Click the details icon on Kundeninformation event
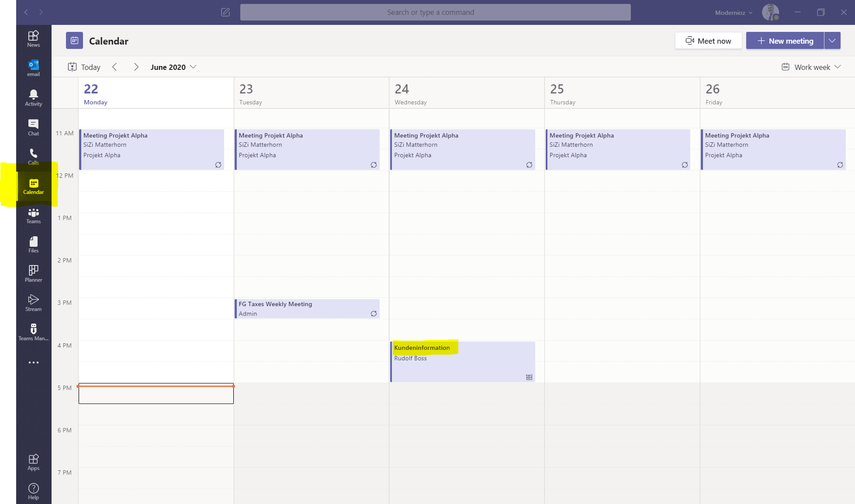Image resolution: width=855 pixels, height=504 pixels. pyautogui.click(x=529, y=377)
